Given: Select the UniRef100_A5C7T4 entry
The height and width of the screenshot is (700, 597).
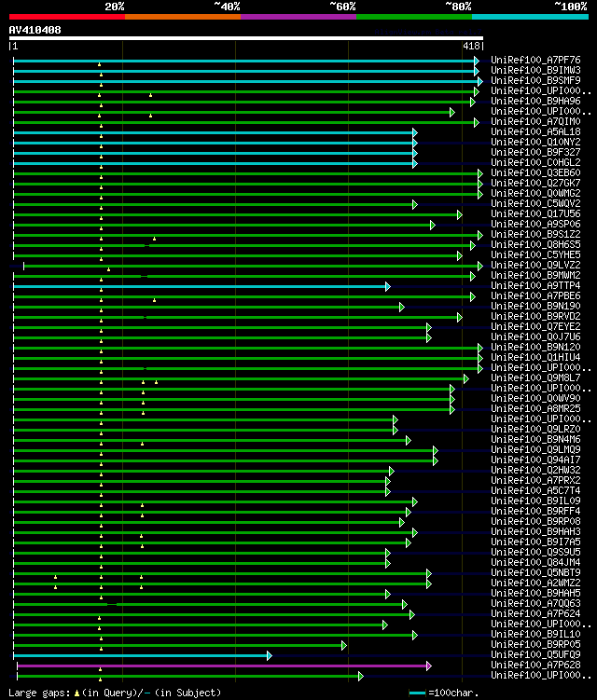Looking at the screenshot, I should click(535, 491).
